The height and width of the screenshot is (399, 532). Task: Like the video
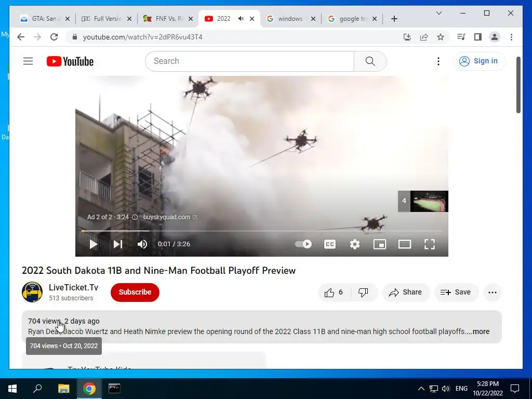(x=334, y=292)
